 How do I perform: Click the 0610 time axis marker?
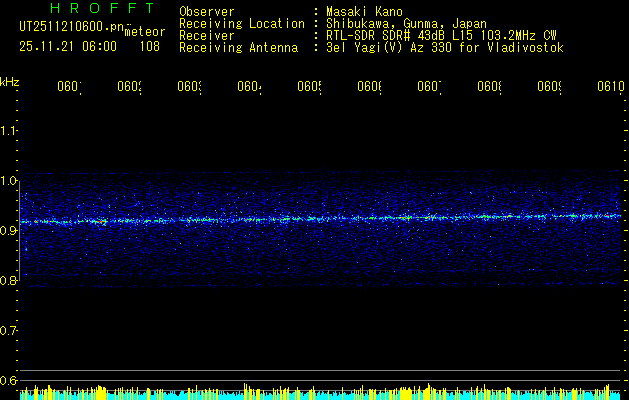point(611,86)
